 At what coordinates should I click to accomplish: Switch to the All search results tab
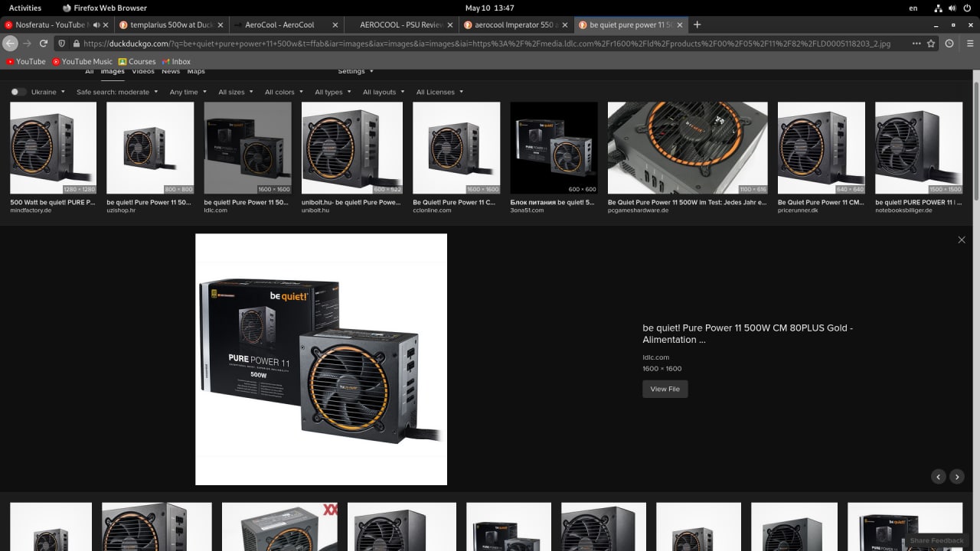tap(90, 71)
